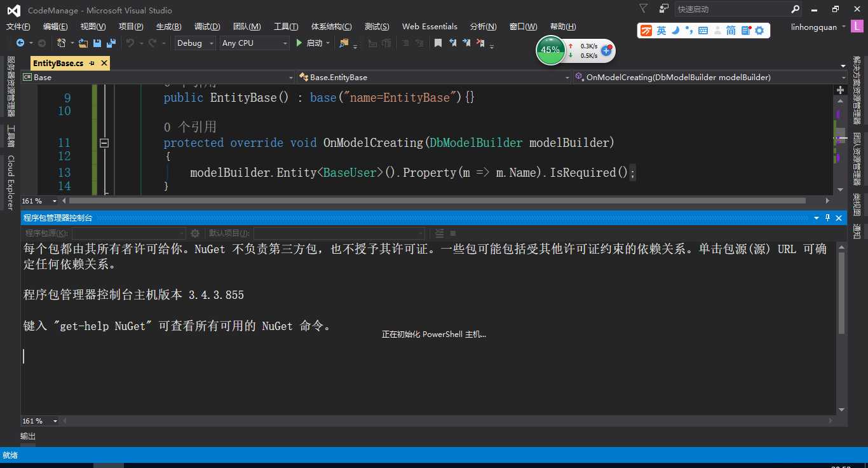Viewport: 868px width, 468px height.
Task: Click the Quick Launch magnifier icon
Action: point(796,10)
